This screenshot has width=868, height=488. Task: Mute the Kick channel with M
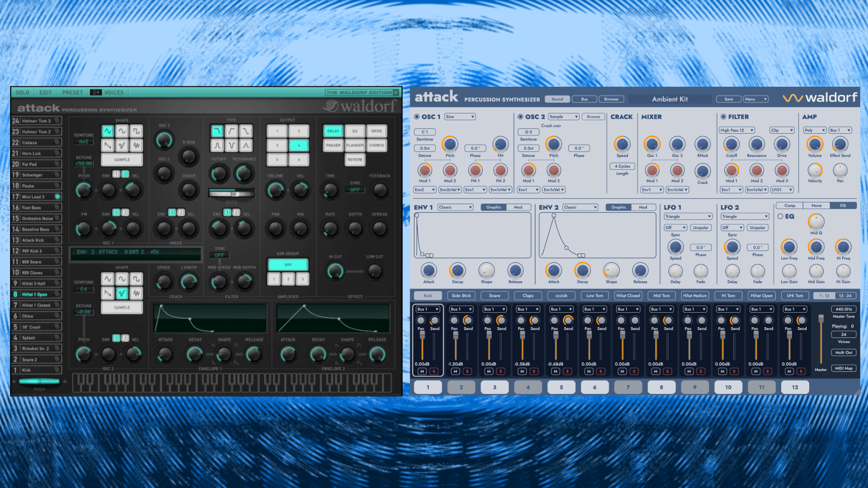coord(422,371)
